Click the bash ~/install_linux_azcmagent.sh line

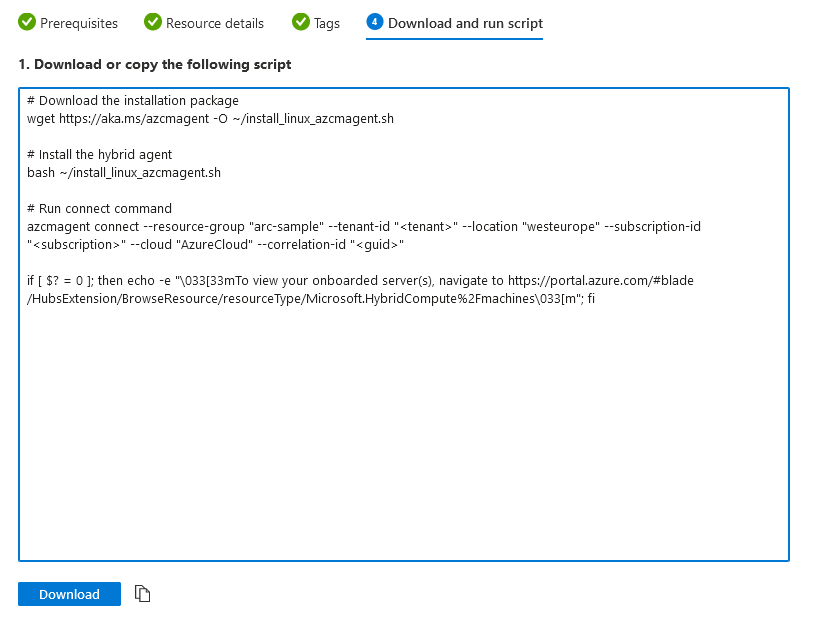click(124, 172)
